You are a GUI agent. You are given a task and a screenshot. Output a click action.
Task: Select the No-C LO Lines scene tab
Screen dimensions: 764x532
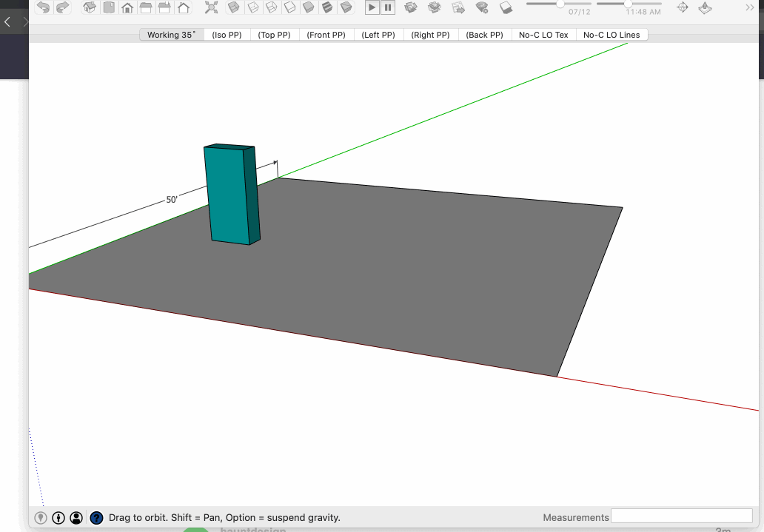pyautogui.click(x=611, y=35)
